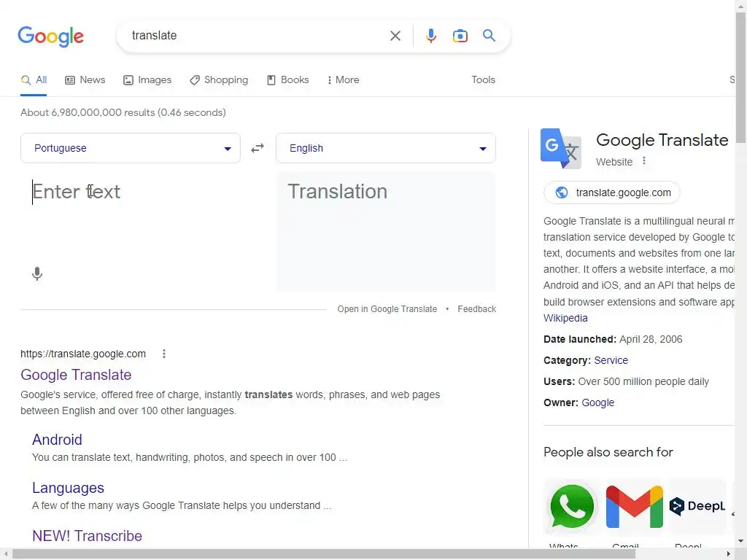Select the All results tab

(x=34, y=80)
